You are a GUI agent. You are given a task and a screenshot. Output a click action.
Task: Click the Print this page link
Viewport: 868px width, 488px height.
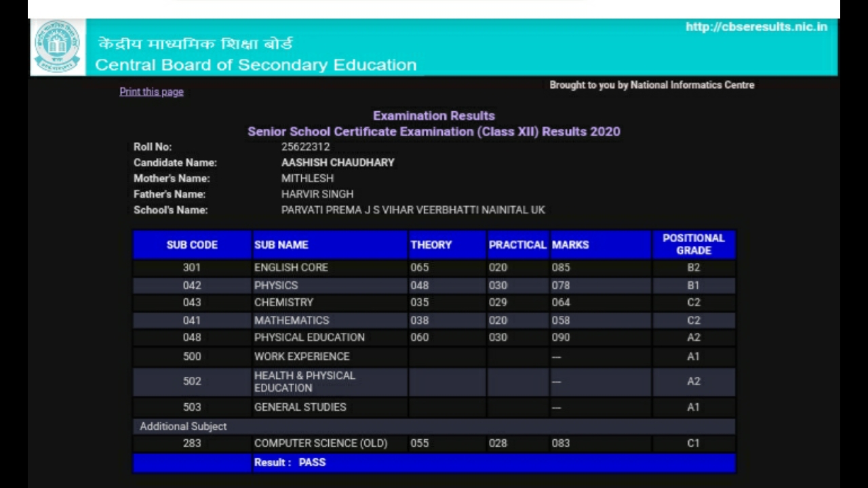tap(151, 91)
